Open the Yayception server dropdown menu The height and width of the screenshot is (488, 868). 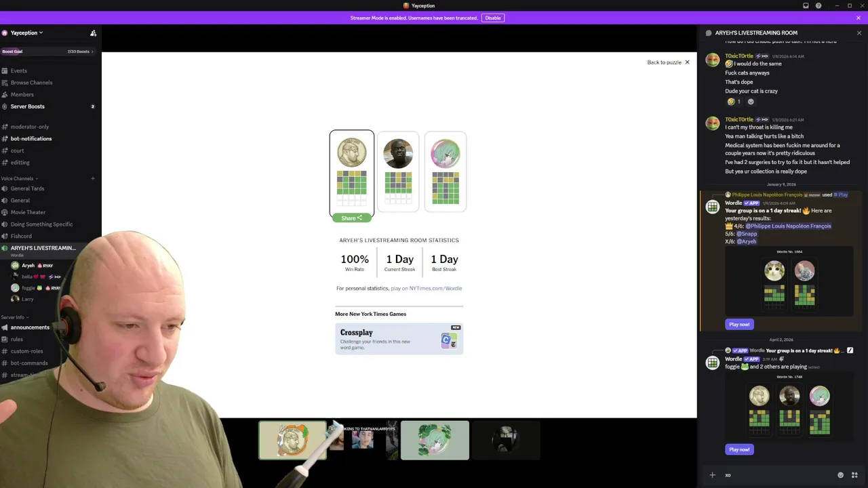pos(26,33)
